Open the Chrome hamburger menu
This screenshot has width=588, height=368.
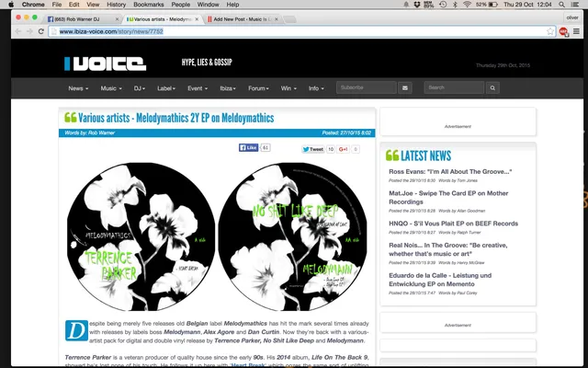(577, 31)
